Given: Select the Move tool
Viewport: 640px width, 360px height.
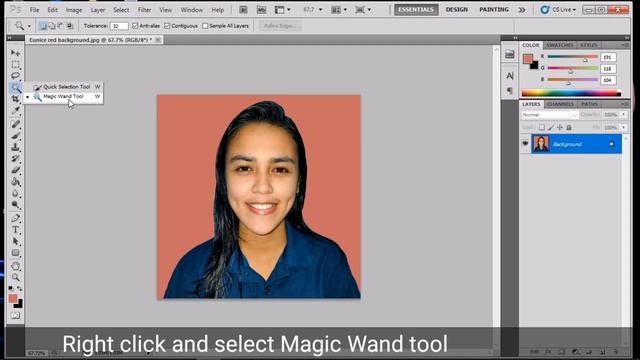Looking at the screenshot, I should [16, 53].
